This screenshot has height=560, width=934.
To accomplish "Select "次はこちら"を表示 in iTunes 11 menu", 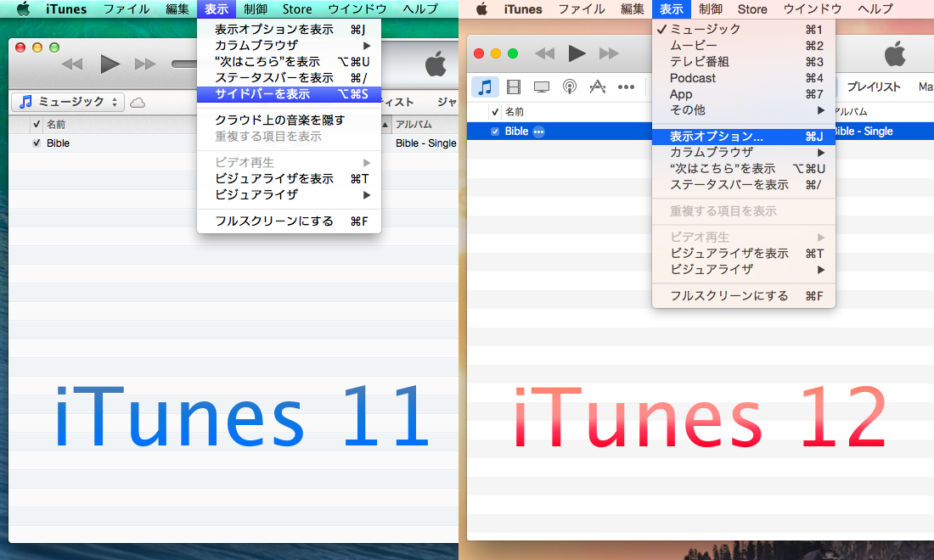I will (289, 62).
